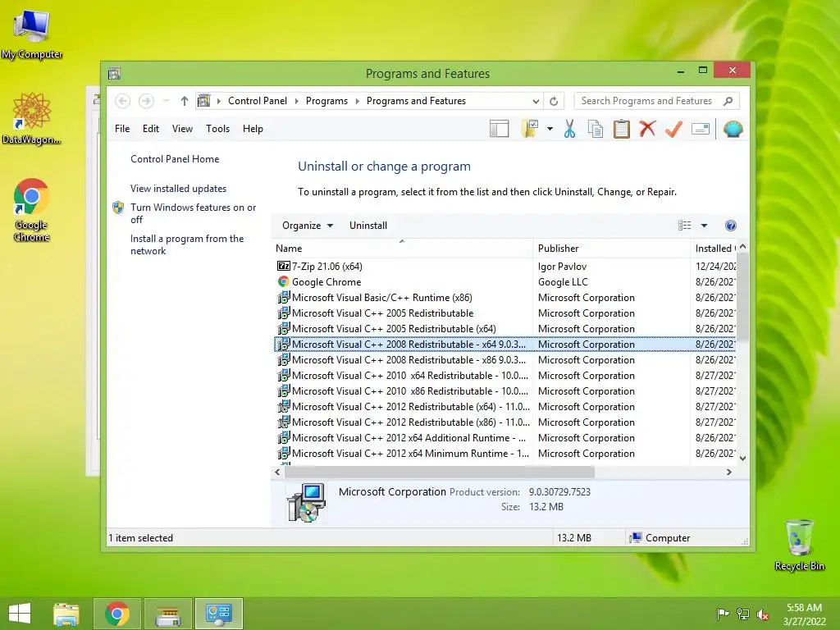Open the Tools menu

click(x=217, y=129)
